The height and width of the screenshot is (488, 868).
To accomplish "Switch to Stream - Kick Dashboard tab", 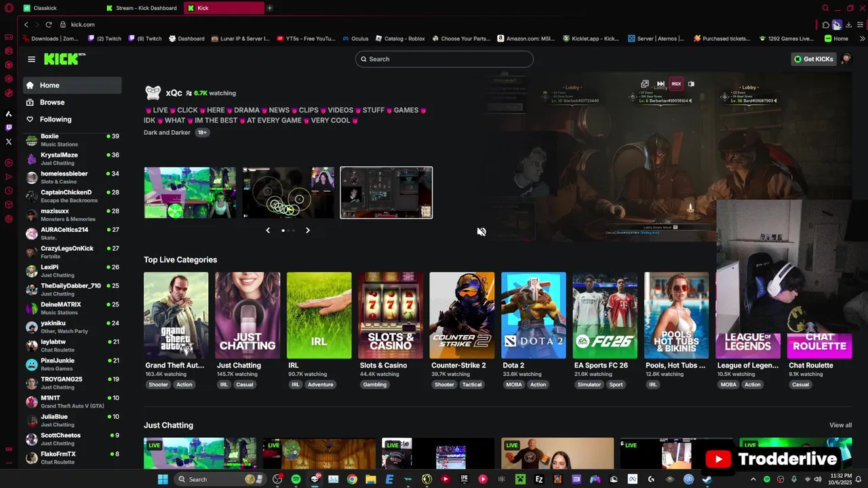I will pos(142,8).
